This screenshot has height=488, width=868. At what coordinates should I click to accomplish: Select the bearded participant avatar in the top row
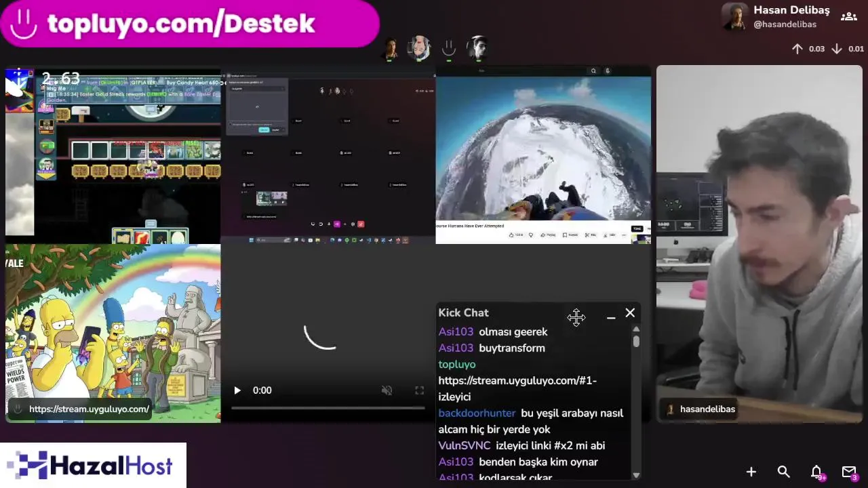420,48
